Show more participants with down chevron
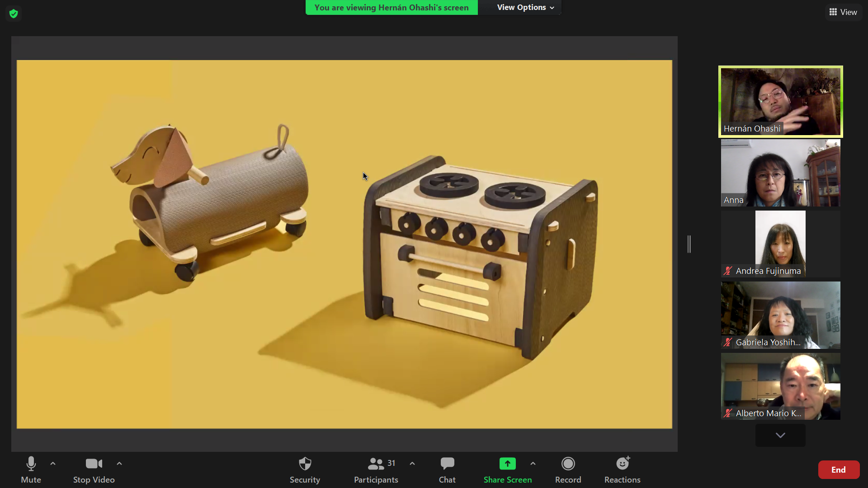 (x=780, y=435)
